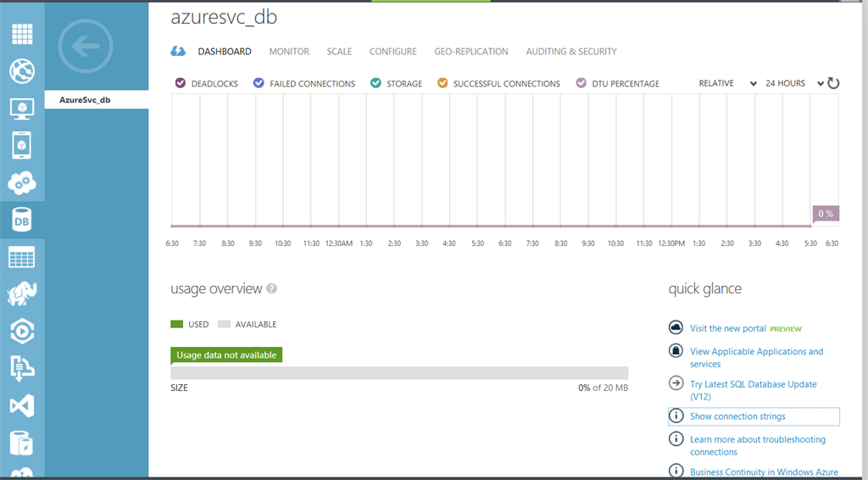Click help question mark next to usage overview
868x480 pixels.
pos(272,288)
